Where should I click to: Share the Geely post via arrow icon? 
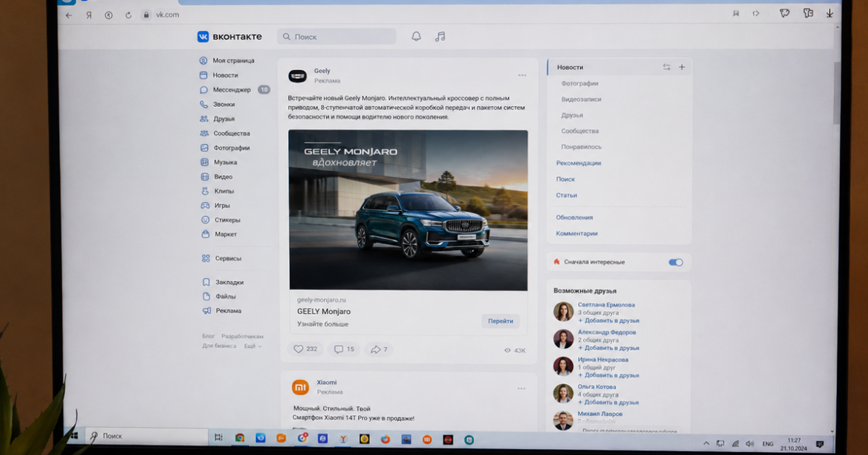click(x=376, y=350)
